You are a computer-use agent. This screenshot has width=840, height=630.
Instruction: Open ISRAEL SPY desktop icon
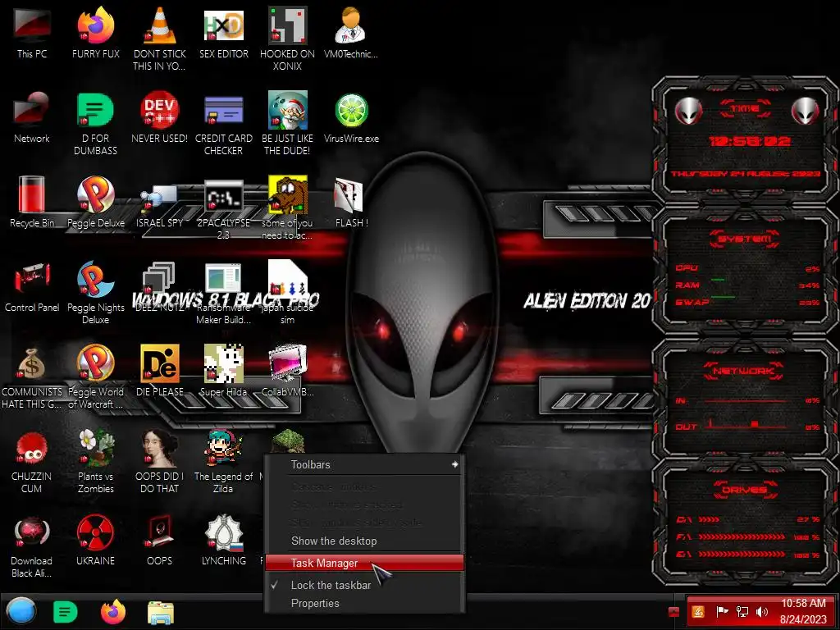click(160, 197)
